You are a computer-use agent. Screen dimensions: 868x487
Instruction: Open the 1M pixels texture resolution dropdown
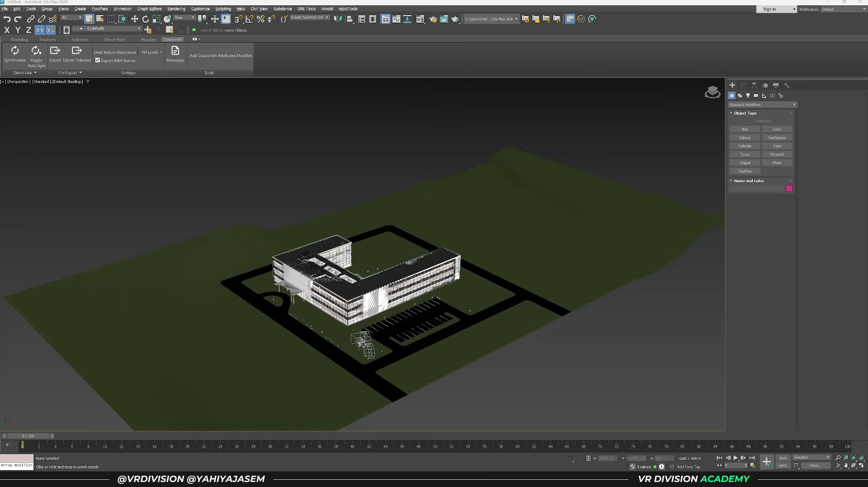tap(151, 53)
